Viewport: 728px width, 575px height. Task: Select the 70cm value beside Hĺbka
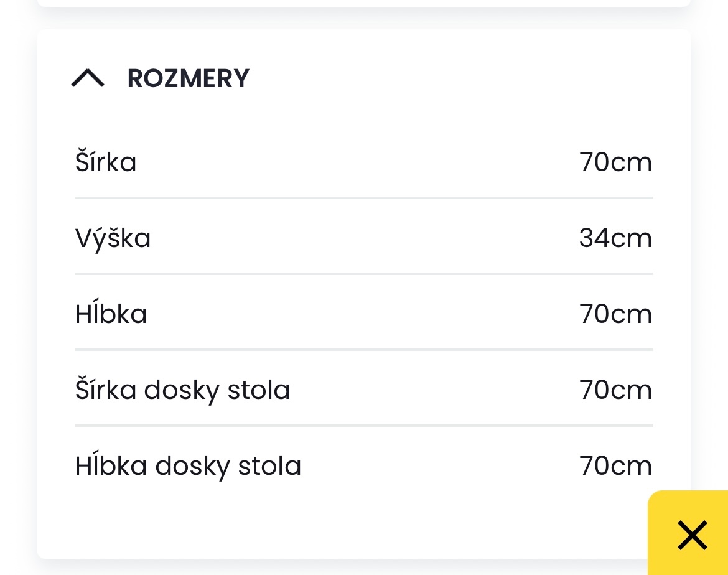click(x=615, y=314)
